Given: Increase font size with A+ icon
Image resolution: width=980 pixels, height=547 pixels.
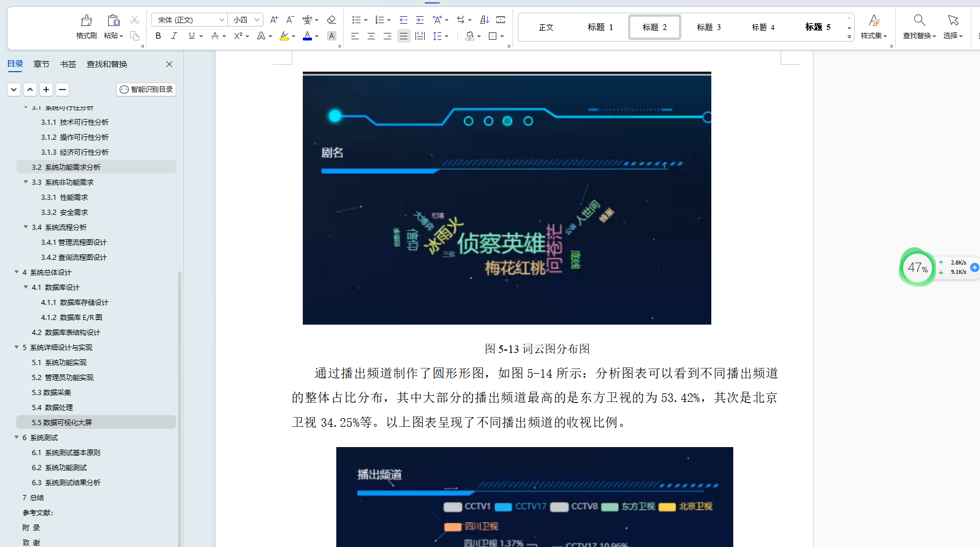Looking at the screenshot, I should point(274,20).
